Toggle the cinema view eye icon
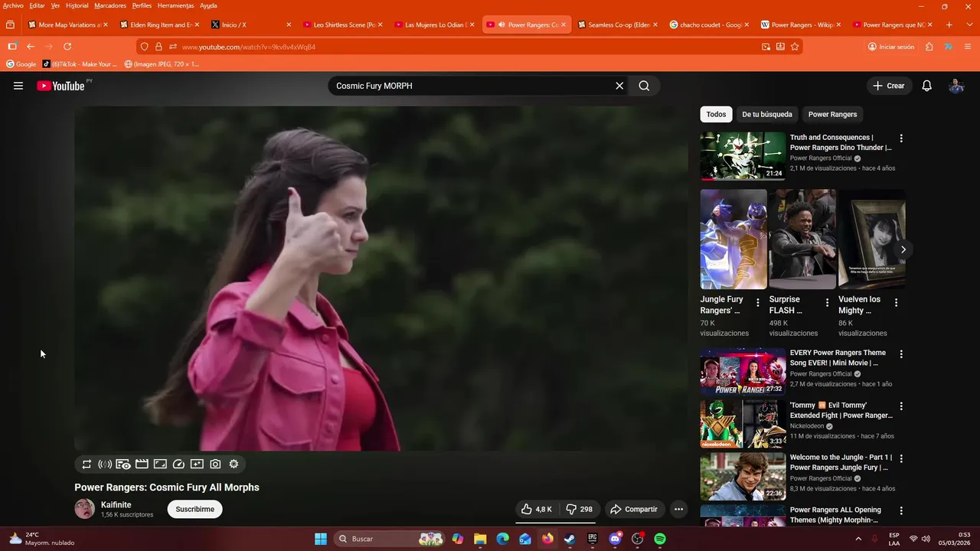Screen dimensions: 980x551 point(123,464)
